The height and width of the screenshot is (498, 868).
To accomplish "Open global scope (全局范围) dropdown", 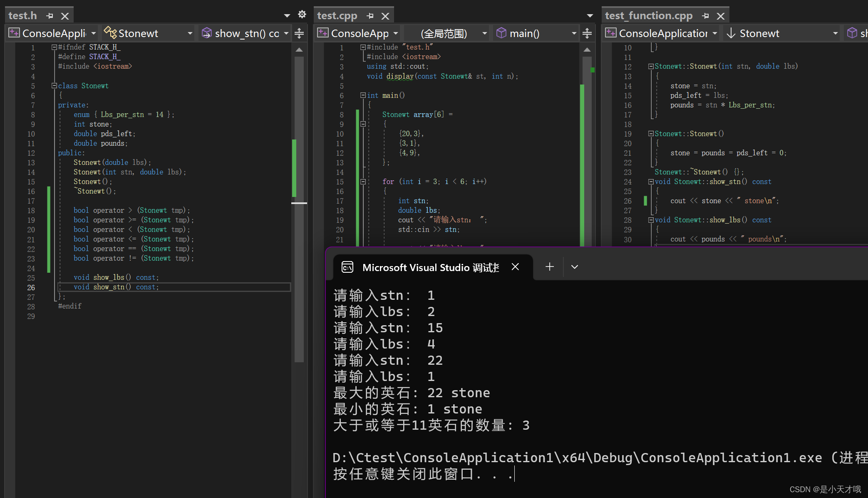I will tap(484, 33).
